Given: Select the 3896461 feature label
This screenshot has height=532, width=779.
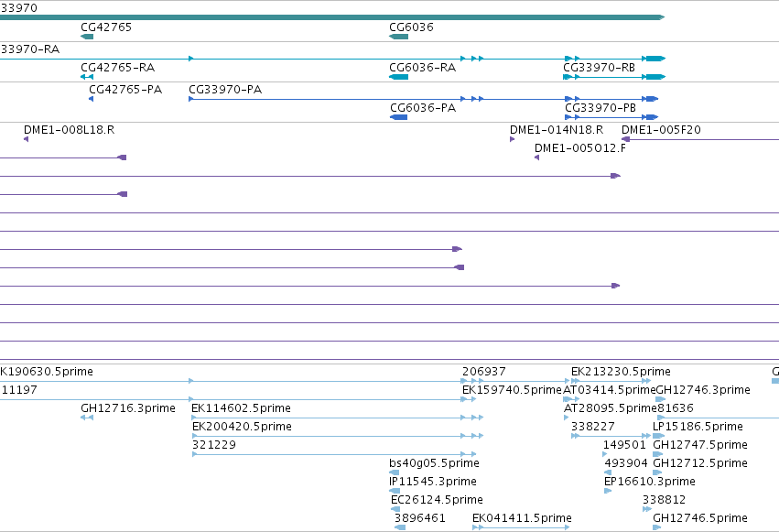Looking at the screenshot, I should tap(420, 518).
